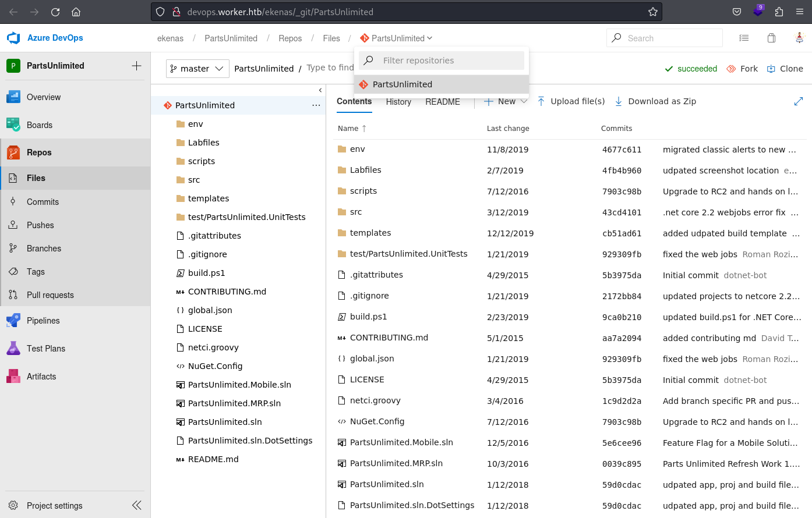Reload the page in the browser
The image size is (812, 518).
pyautogui.click(x=55, y=12)
